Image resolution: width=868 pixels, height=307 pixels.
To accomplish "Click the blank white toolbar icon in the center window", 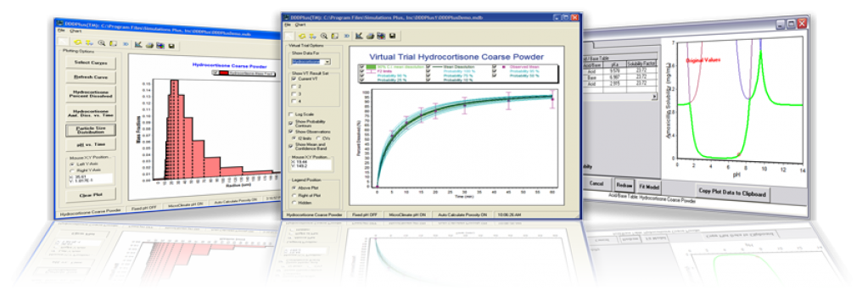I will pyautogui.click(x=289, y=36).
